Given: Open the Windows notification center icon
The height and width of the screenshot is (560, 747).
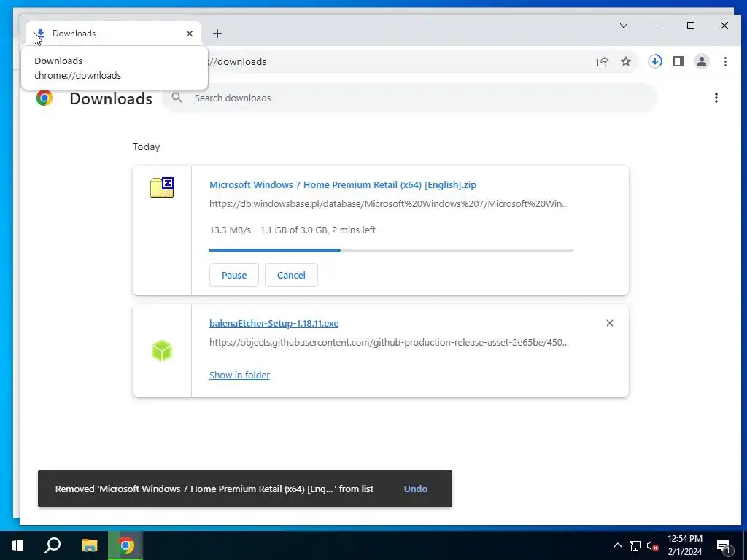Looking at the screenshot, I should (724, 545).
